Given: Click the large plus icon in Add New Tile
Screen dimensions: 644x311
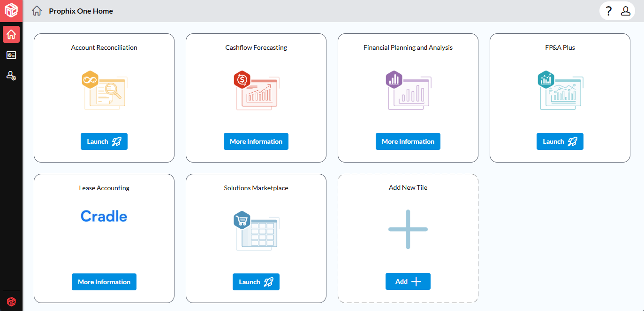Looking at the screenshot, I should coord(408,229).
